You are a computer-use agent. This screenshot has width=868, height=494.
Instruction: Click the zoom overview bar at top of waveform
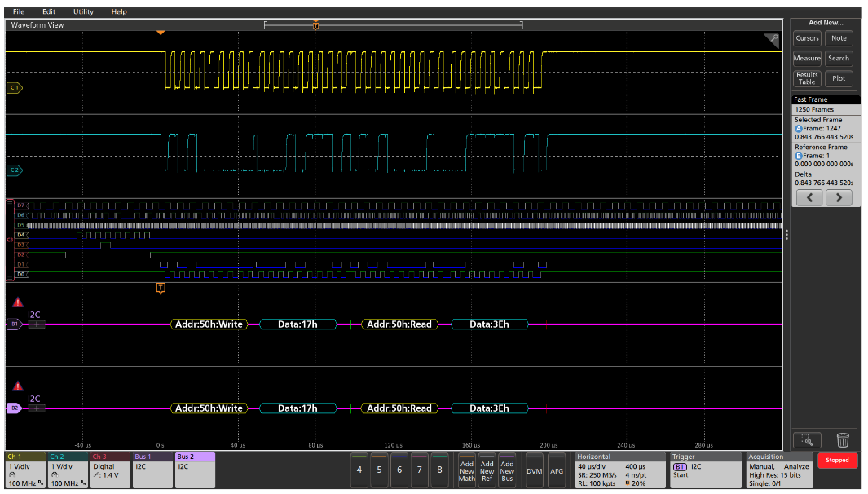pyautogui.click(x=393, y=25)
